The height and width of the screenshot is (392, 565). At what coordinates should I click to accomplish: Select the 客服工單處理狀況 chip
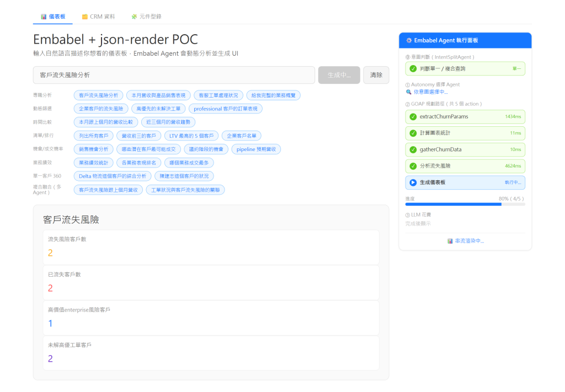[218, 95]
